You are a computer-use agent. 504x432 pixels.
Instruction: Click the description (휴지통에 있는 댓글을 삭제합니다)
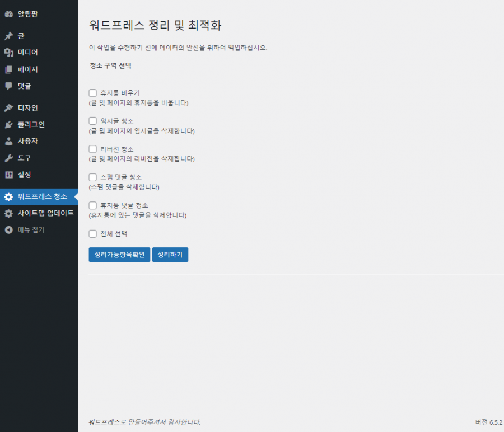[138, 215]
